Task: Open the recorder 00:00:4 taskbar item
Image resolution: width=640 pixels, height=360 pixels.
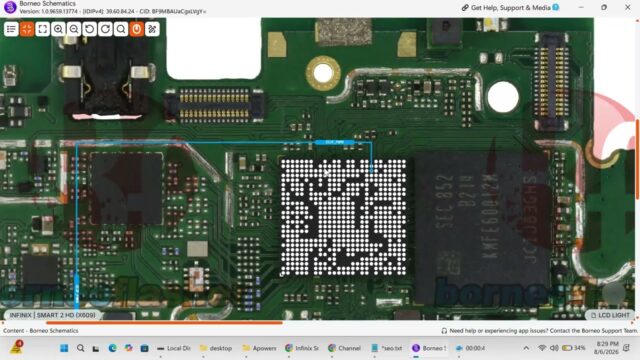Action: 471,348
